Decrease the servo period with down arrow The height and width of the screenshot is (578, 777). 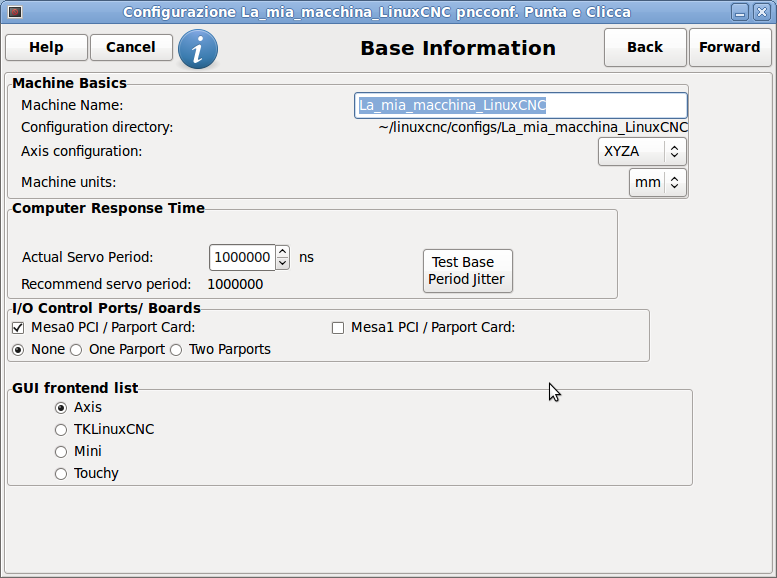282,263
